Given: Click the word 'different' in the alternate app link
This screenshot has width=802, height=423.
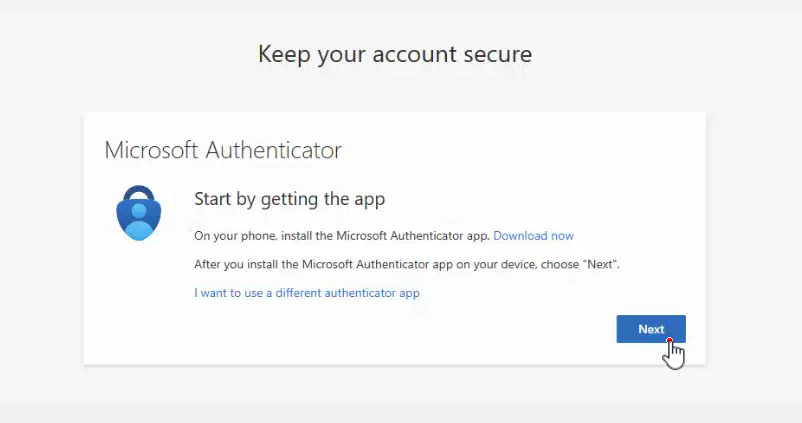Looking at the screenshot, I should pyautogui.click(x=298, y=293).
